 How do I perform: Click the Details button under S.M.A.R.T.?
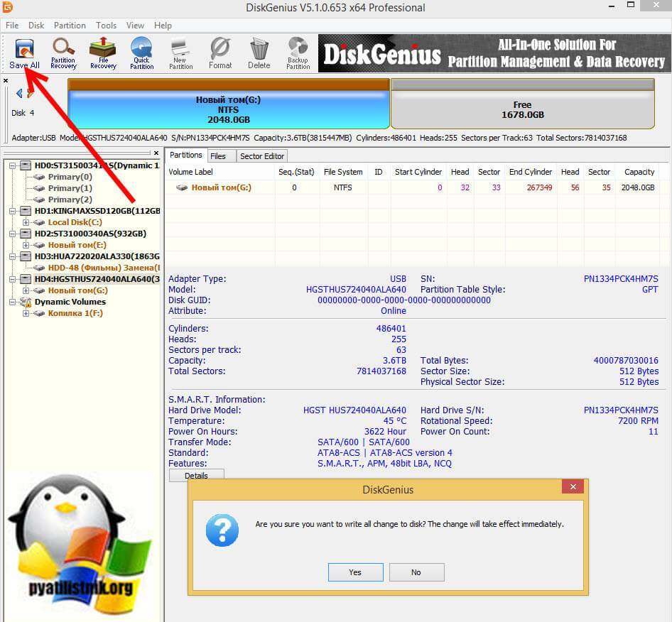(x=196, y=475)
